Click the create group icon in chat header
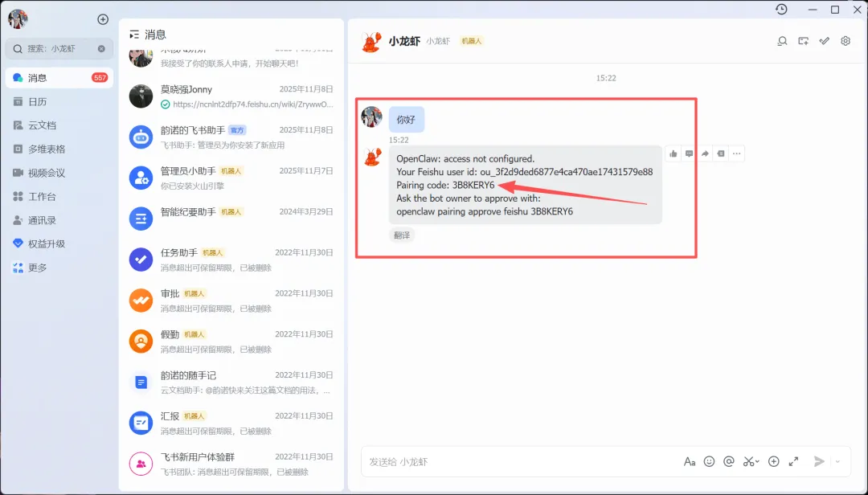This screenshot has width=868, height=495. (803, 41)
